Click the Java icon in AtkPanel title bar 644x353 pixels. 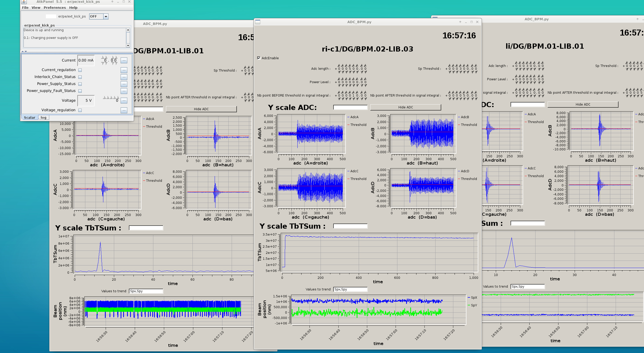[24, 2]
